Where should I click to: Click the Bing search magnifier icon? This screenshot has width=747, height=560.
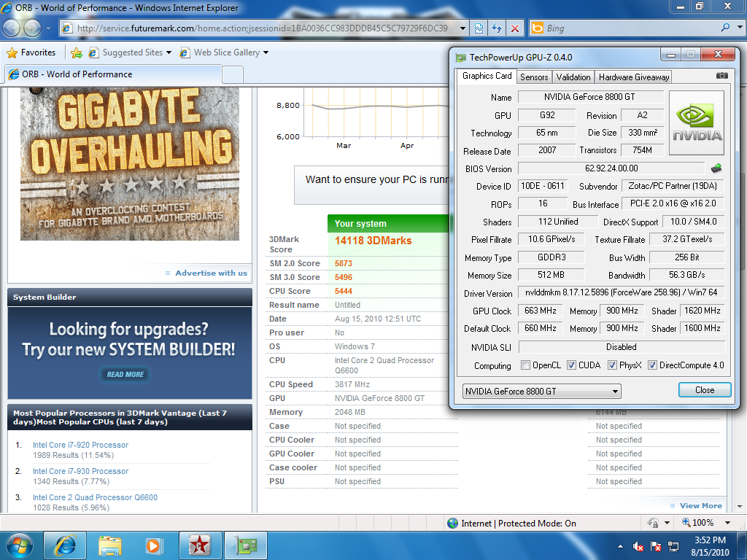726,28
